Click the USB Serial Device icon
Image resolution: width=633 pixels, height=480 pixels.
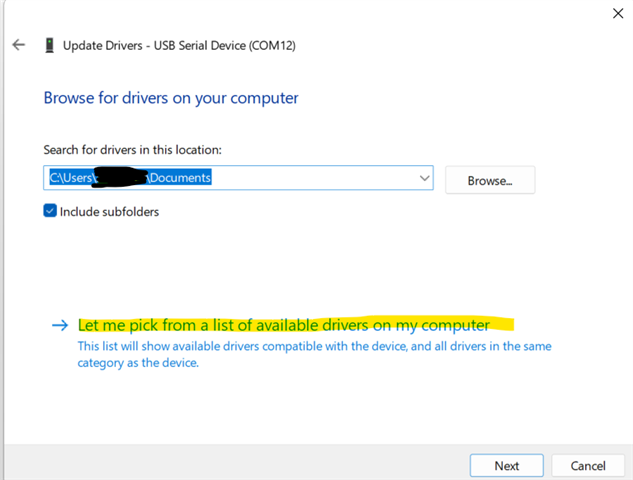point(50,45)
